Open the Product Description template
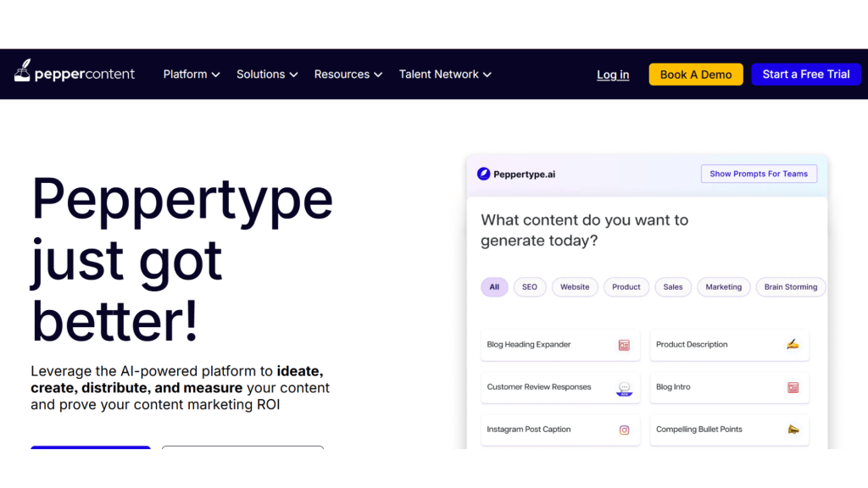Image resolution: width=868 pixels, height=488 pixels. (729, 345)
